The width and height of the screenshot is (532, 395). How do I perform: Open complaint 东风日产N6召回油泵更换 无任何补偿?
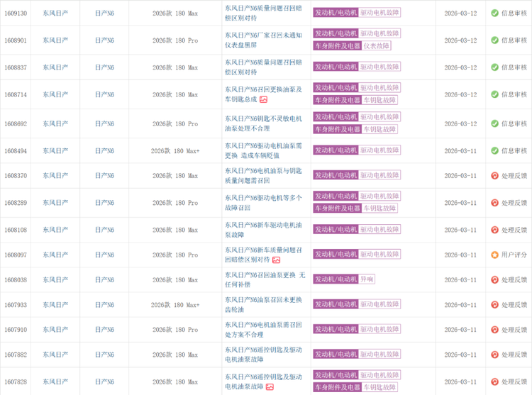[x=265, y=279]
